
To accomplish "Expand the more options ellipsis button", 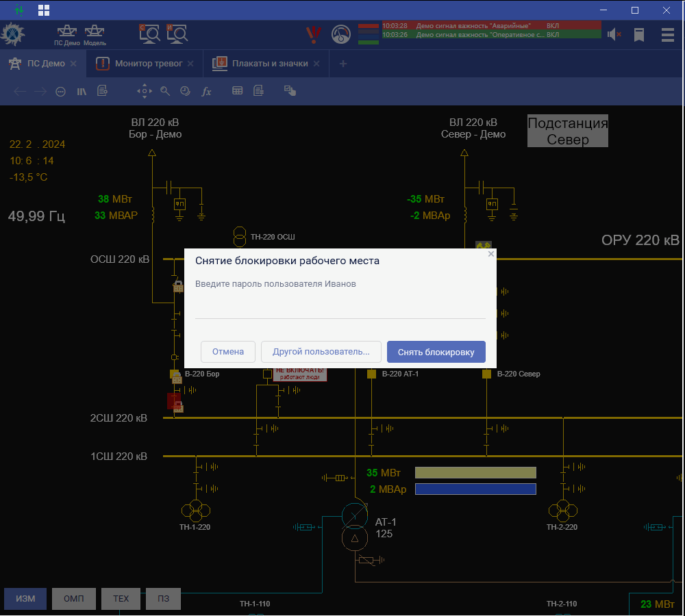I will pos(60,91).
